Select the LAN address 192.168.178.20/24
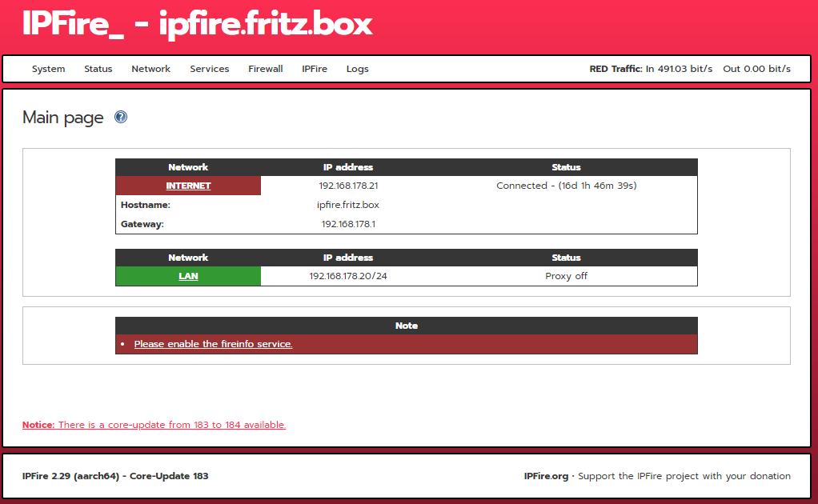Image resolution: width=818 pixels, height=504 pixels. [x=348, y=276]
